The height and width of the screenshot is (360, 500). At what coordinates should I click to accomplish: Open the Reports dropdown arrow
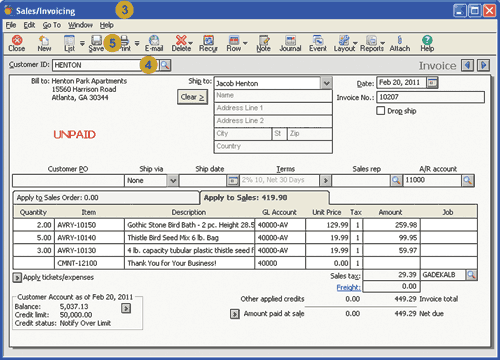point(382,43)
